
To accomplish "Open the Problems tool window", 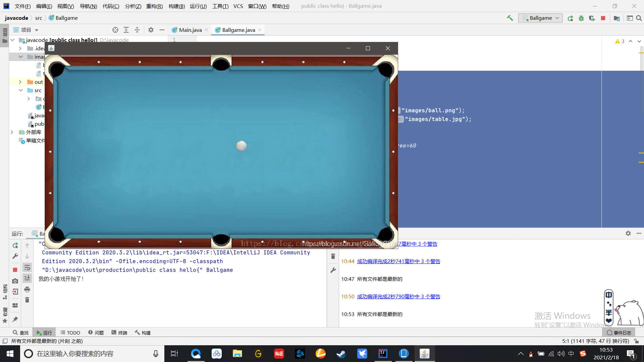I will [x=96, y=333].
